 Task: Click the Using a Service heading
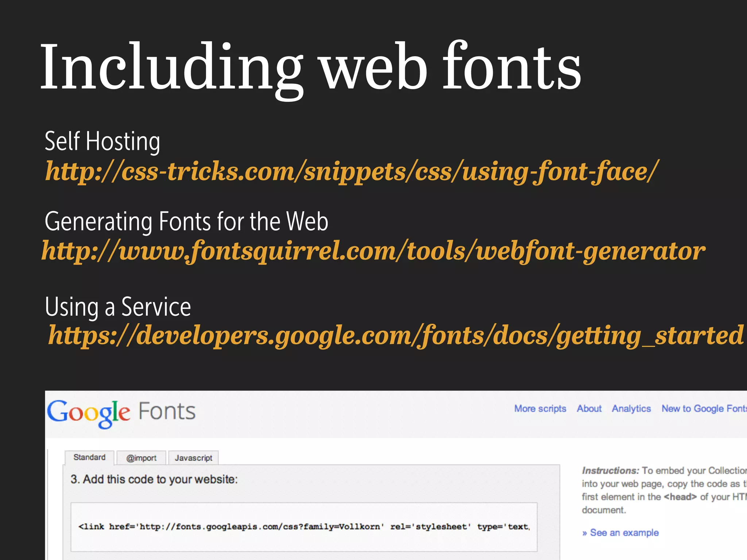pos(118,307)
